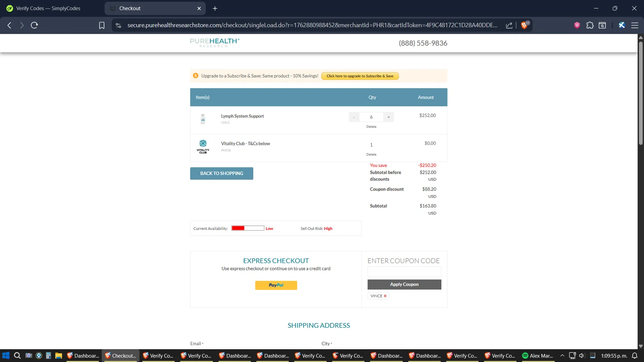Click the address bar URL

point(312,25)
